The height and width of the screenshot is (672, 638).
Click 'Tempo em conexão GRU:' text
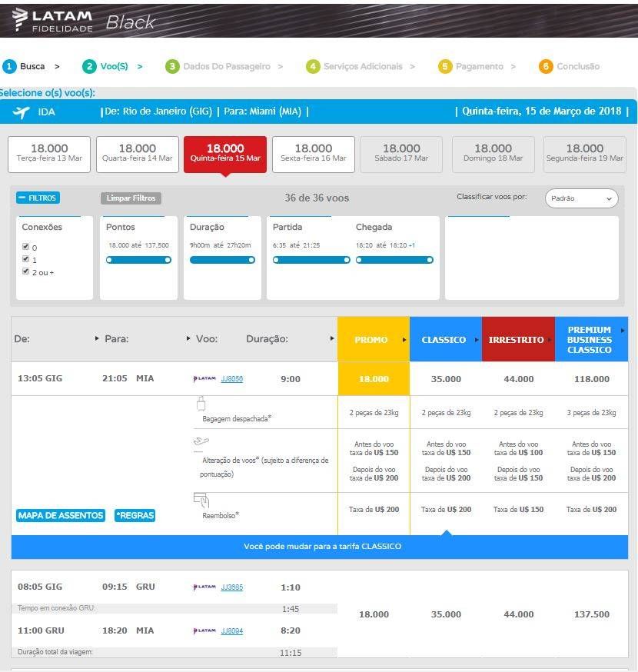pyautogui.click(x=56, y=608)
